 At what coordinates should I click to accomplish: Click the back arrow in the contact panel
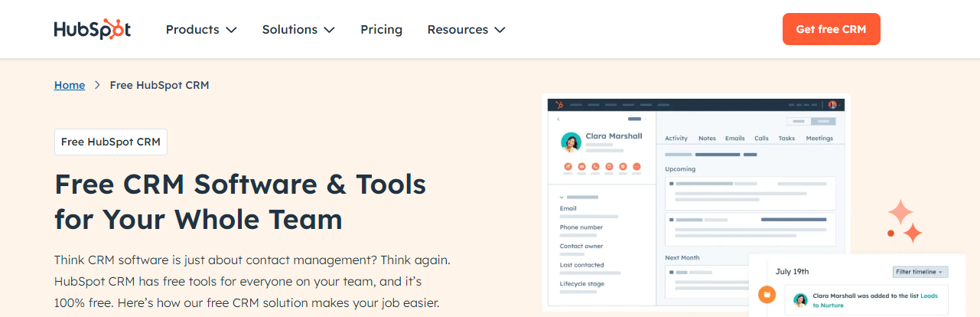(x=558, y=119)
